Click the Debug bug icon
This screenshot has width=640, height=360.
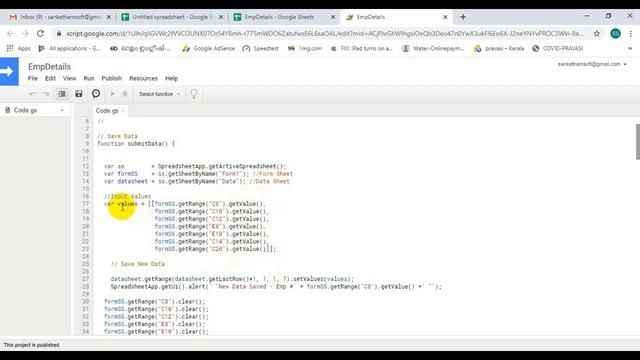pos(125,94)
